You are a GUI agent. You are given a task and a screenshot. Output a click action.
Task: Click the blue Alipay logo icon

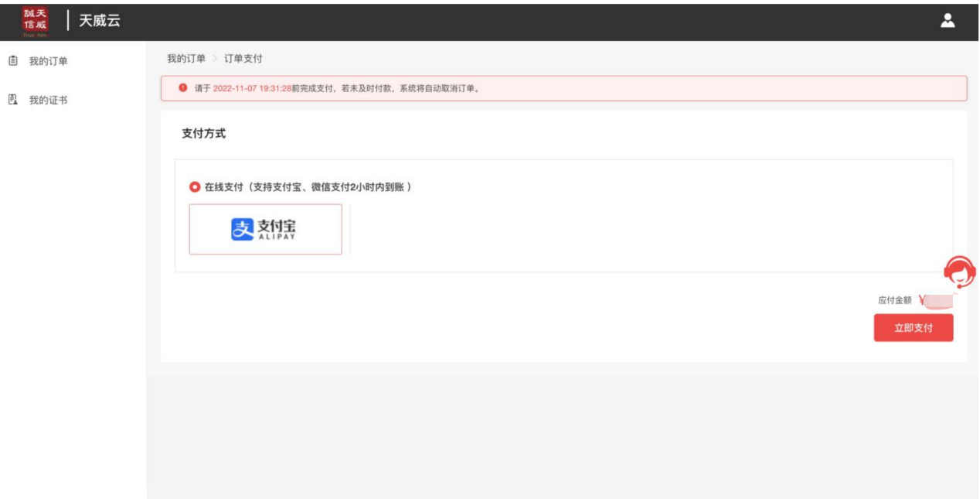(243, 229)
